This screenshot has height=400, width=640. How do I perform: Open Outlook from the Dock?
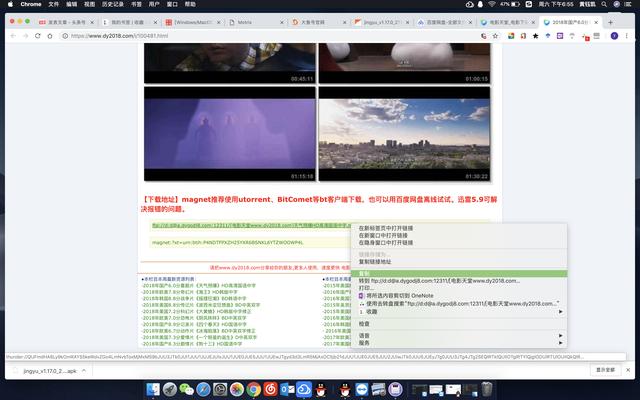pyautogui.click(x=287, y=389)
